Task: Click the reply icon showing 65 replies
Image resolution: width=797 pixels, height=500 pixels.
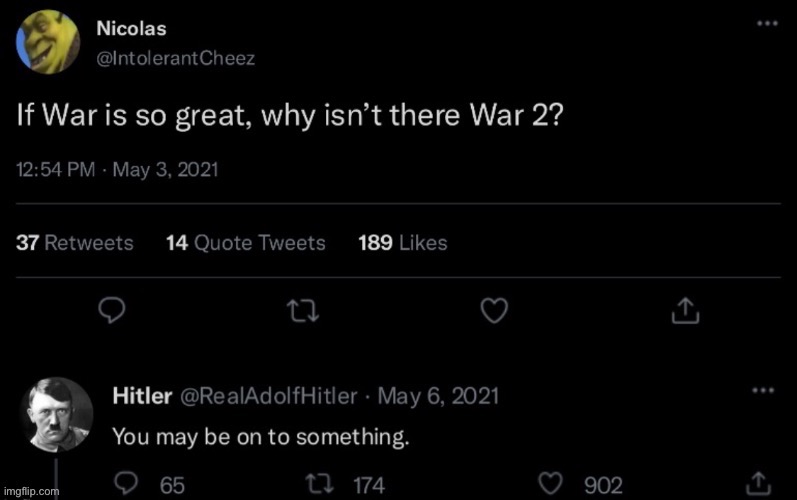Action: tap(126, 485)
